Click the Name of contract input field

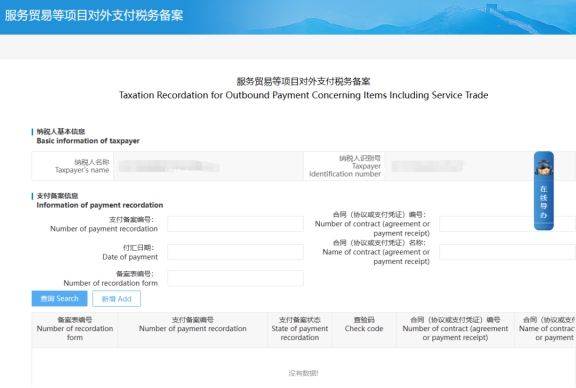pos(507,252)
